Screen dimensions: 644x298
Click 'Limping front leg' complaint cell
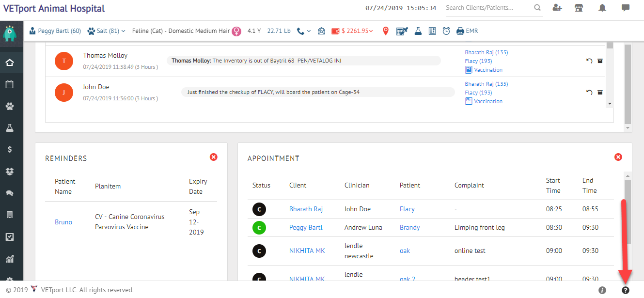[x=480, y=227]
